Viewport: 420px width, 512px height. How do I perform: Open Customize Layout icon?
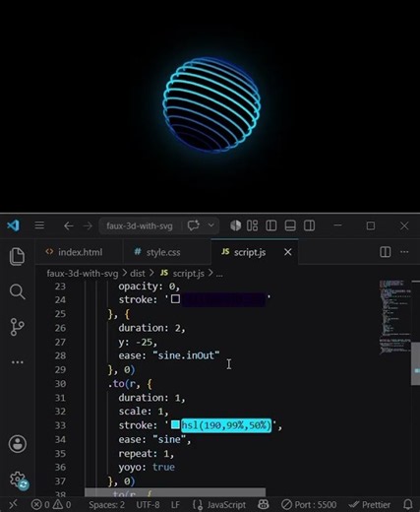point(252,225)
